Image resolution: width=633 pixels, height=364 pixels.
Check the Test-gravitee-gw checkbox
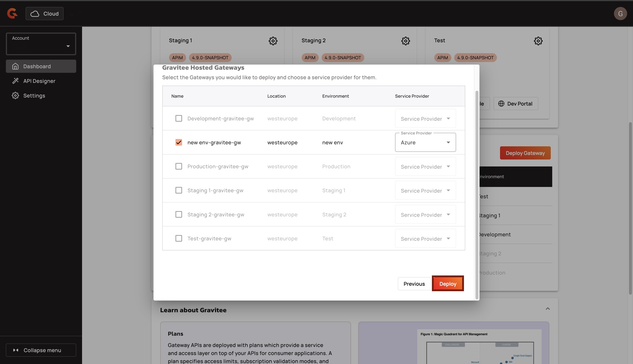point(178,238)
